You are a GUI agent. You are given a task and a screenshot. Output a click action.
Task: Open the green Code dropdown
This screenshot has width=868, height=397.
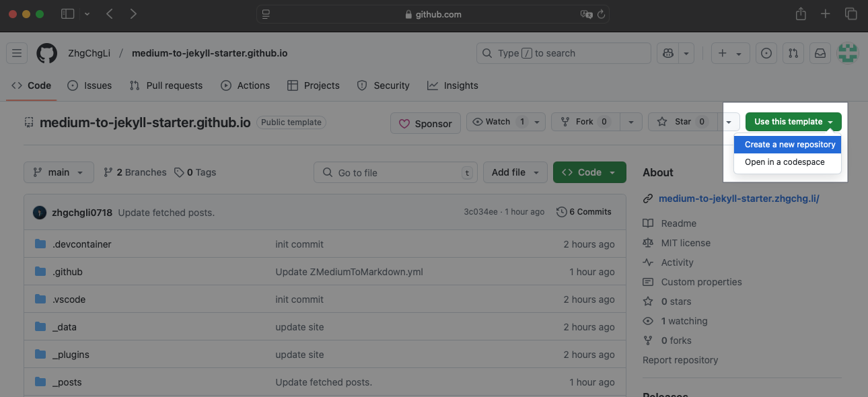(589, 172)
